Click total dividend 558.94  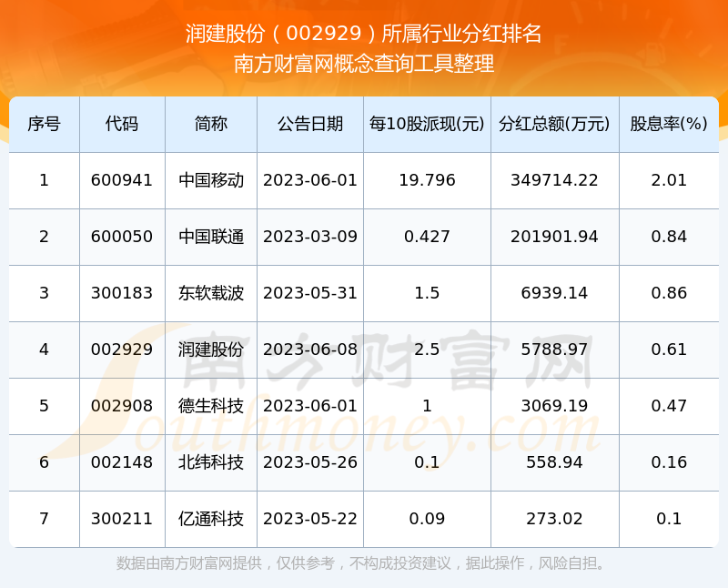tap(554, 462)
